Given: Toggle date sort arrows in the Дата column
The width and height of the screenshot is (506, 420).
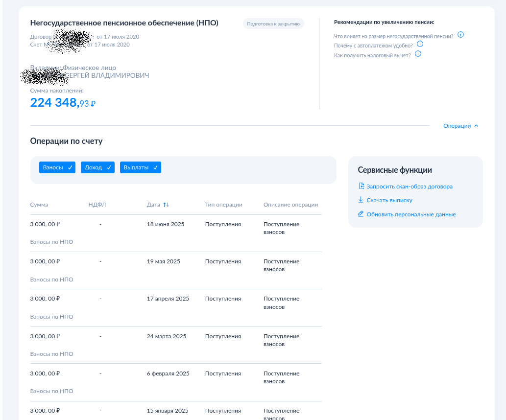Looking at the screenshot, I should [166, 205].
